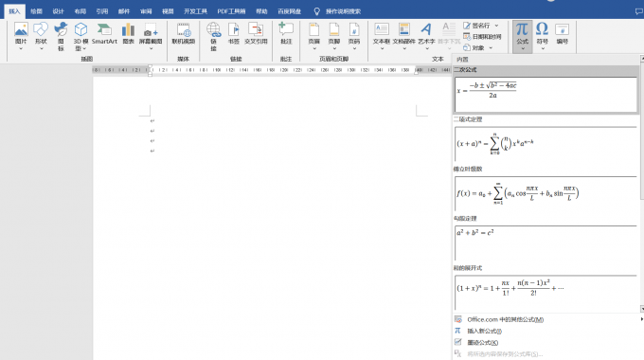Insert the Fourier series equation preset
Image resolution: width=644 pixels, height=360 pixels.
(546, 193)
